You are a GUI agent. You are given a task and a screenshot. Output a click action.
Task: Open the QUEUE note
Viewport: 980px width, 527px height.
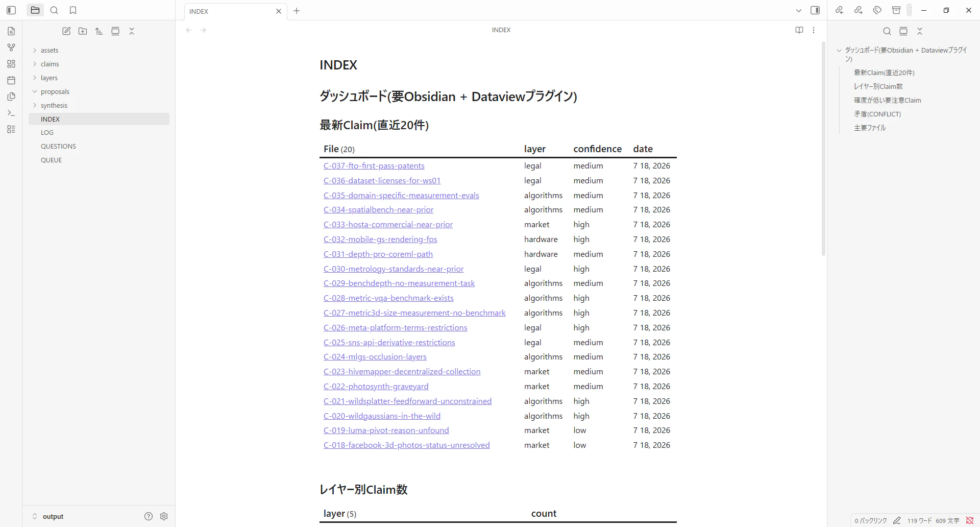click(x=99, y=160)
